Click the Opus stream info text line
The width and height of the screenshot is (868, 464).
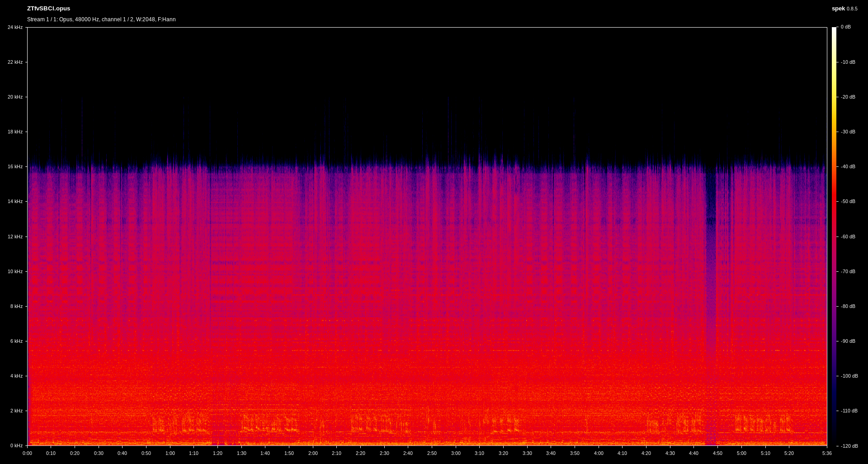(101, 19)
